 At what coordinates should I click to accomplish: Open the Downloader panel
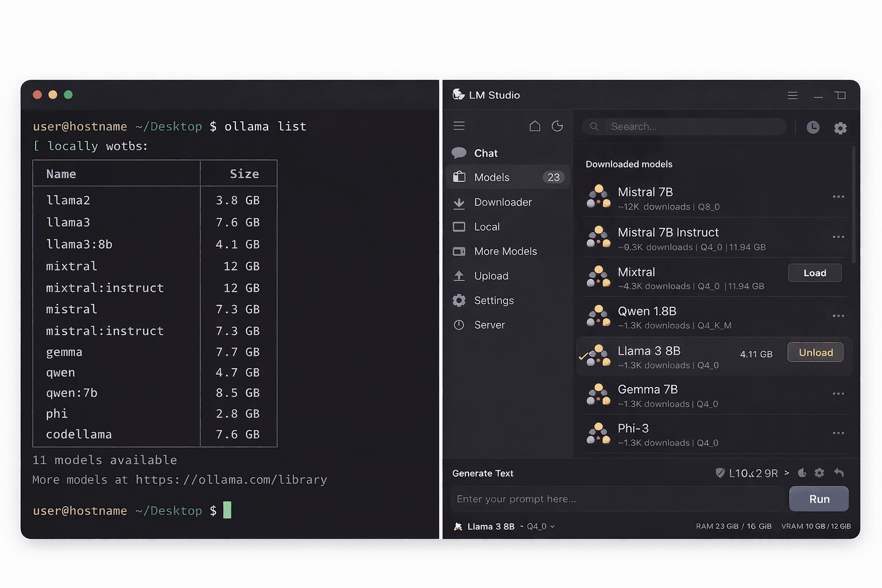click(502, 202)
